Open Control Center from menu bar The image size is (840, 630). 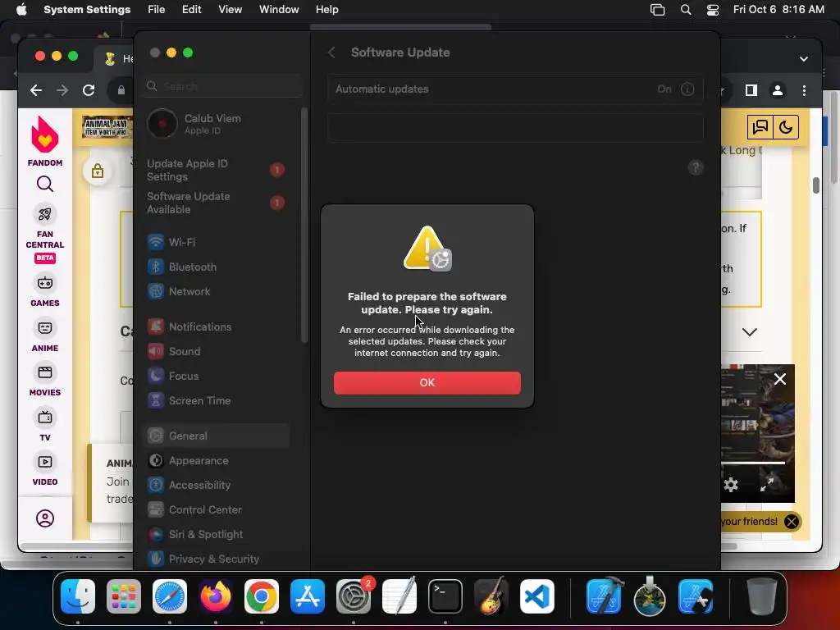[x=713, y=10]
